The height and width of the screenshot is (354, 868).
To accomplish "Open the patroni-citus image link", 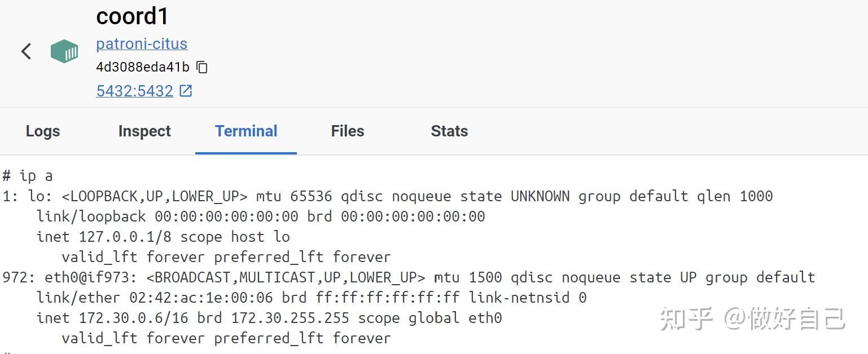I will tap(142, 43).
